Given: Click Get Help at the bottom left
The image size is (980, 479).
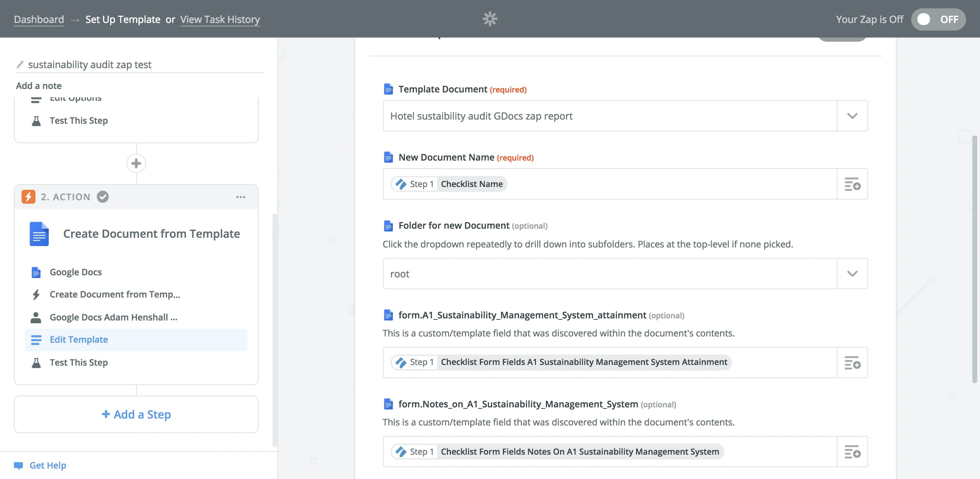Looking at the screenshot, I should coord(48,465).
